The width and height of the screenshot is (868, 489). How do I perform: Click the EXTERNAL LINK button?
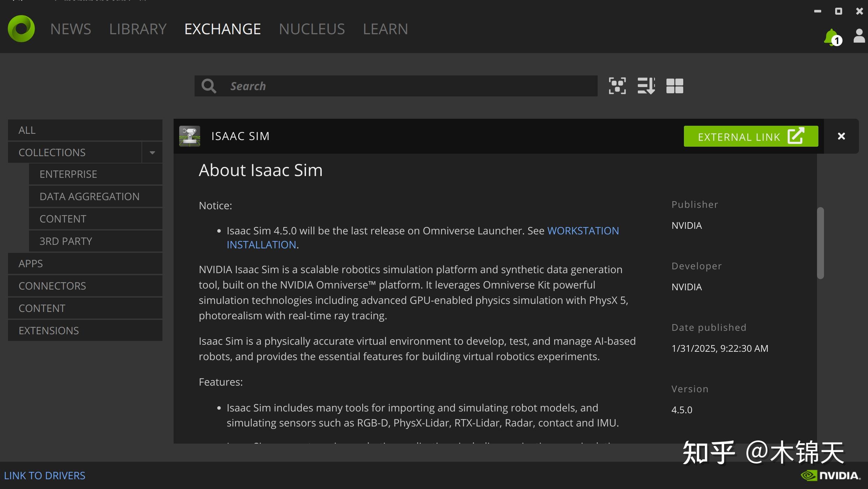pos(750,136)
